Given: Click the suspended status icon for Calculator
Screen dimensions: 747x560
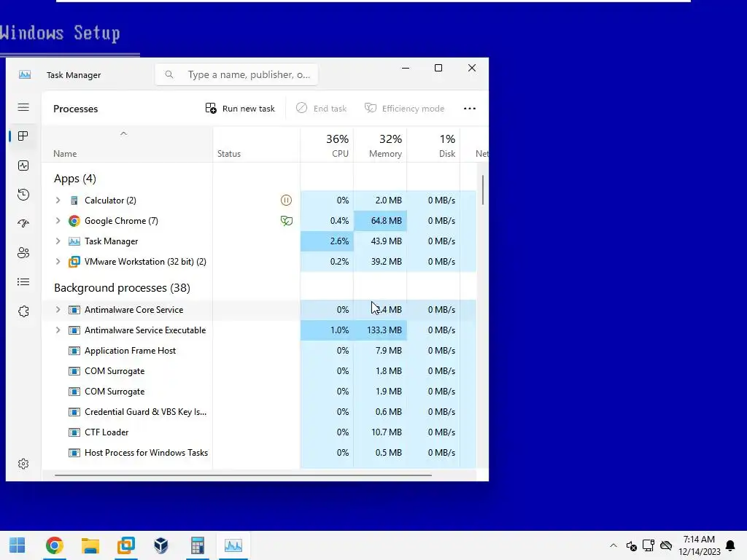Looking at the screenshot, I should tap(286, 200).
